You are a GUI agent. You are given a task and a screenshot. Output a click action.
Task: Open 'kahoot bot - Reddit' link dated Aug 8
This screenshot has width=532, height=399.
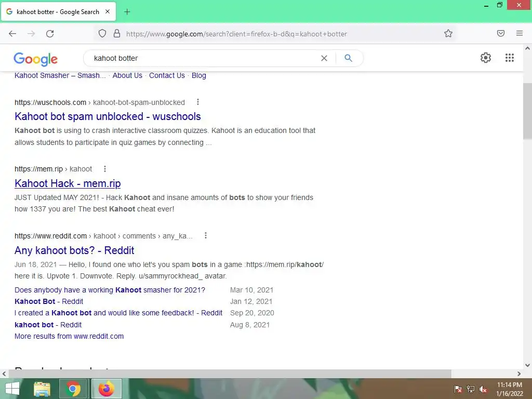point(48,325)
